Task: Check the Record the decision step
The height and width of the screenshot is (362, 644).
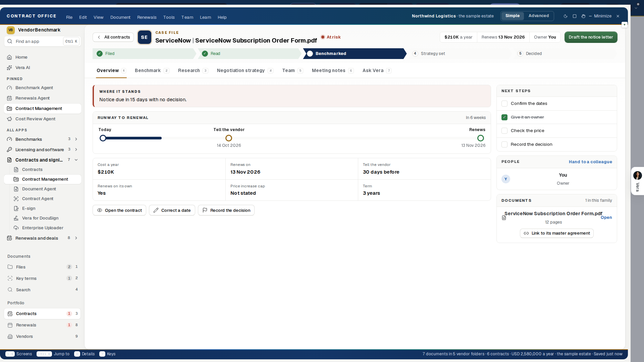Action: (504, 144)
